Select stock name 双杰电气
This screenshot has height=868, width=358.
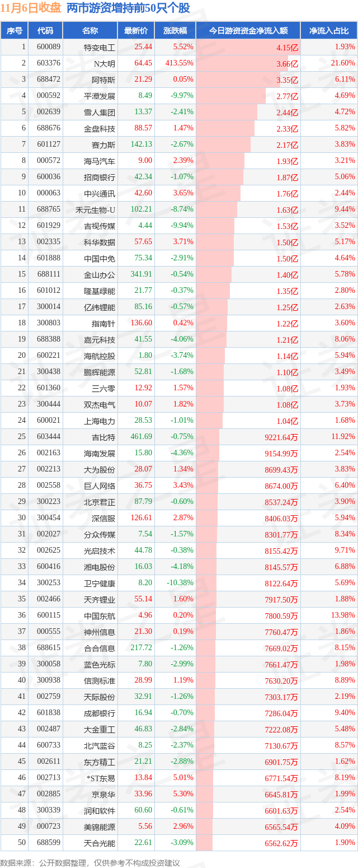(100, 405)
